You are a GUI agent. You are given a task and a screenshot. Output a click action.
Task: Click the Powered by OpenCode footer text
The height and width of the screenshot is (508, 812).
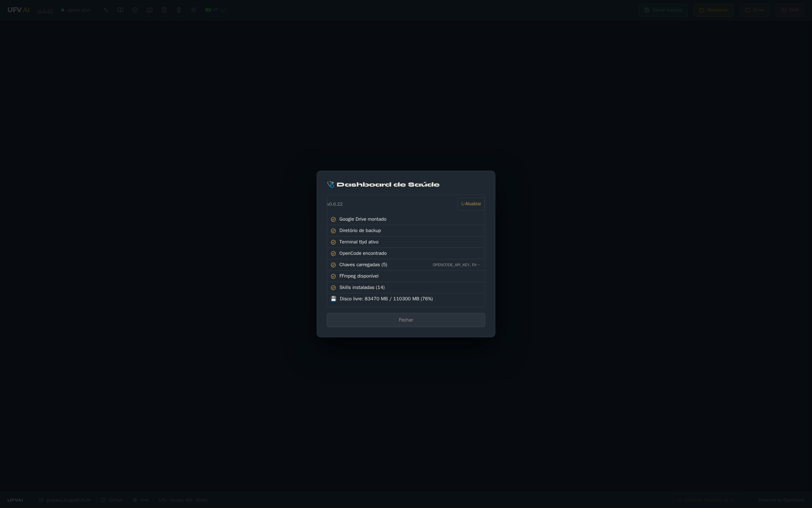[x=781, y=500]
